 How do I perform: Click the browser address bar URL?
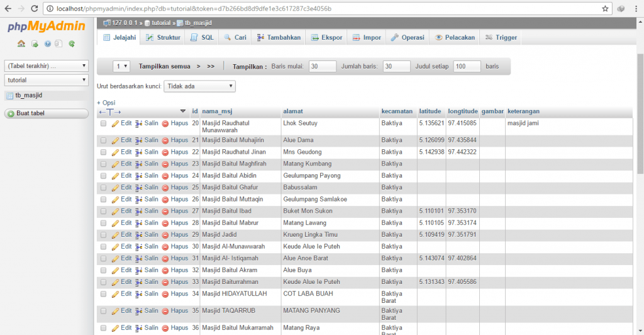pos(194,9)
